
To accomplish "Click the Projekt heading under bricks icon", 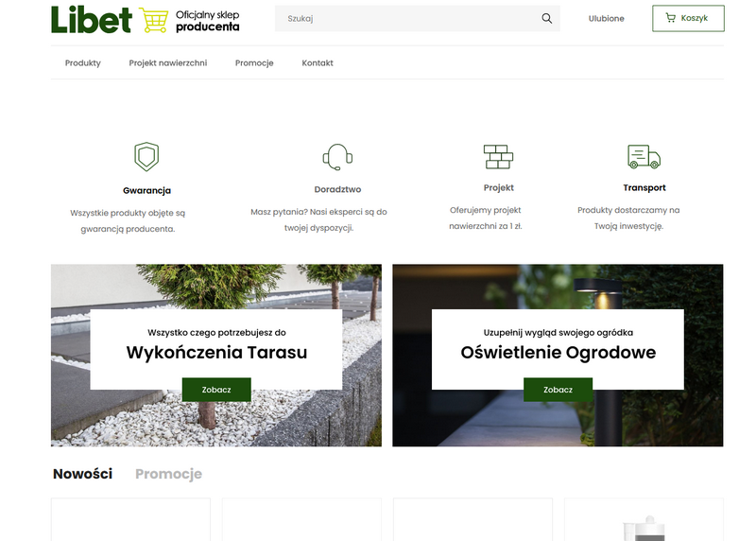I will click(499, 187).
